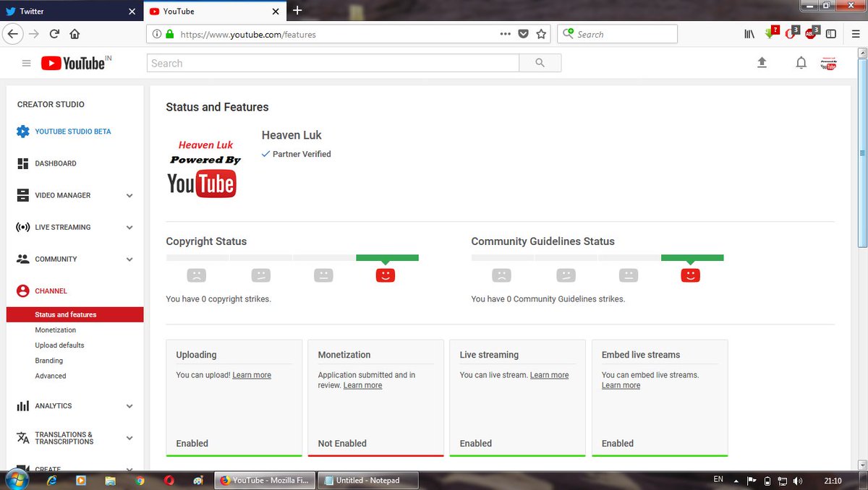Click the Firefox forward arrow
868x490 pixels.
[33, 34]
